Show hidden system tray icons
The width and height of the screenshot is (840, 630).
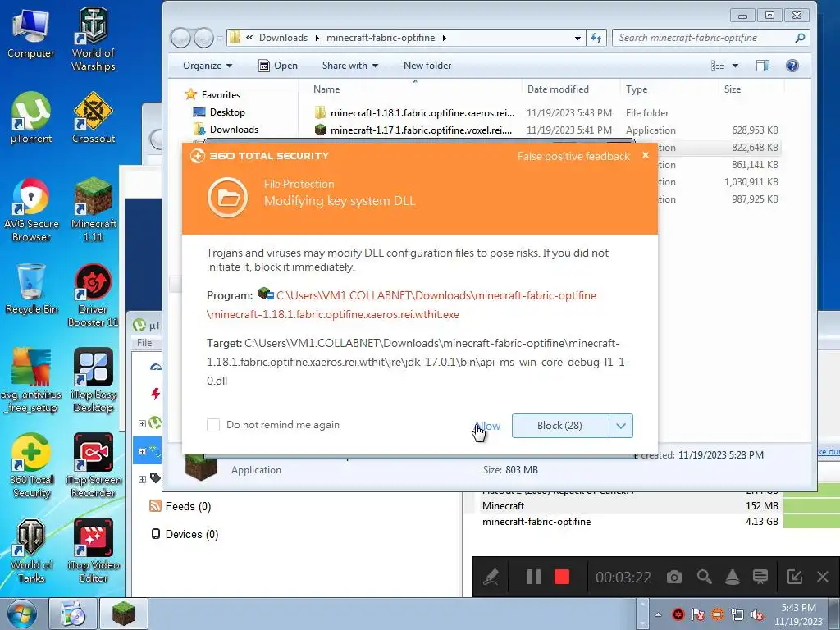tap(659, 614)
